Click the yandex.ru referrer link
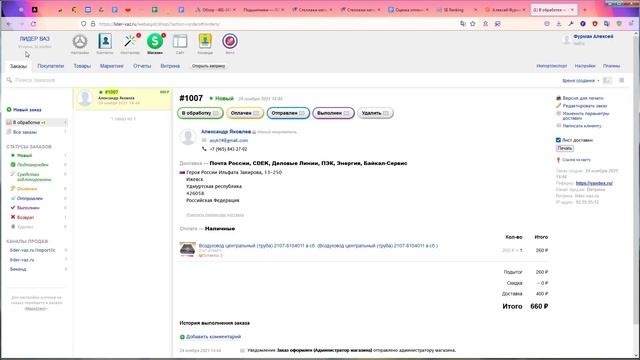This screenshot has width=640, height=360. [x=594, y=183]
